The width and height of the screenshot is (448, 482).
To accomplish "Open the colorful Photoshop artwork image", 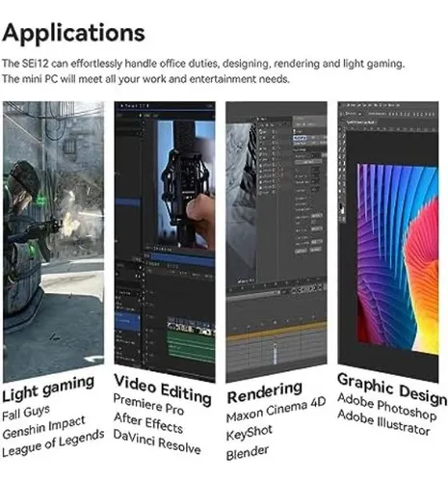I will [x=388, y=242].
